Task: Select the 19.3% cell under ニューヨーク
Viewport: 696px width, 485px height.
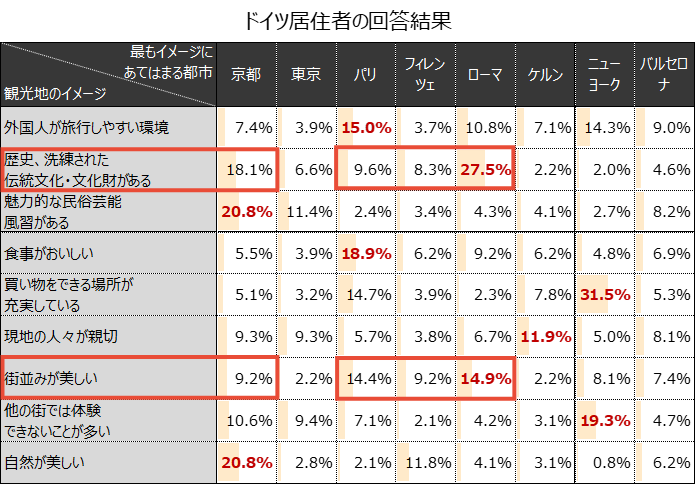Action: [x=605, y=421]
